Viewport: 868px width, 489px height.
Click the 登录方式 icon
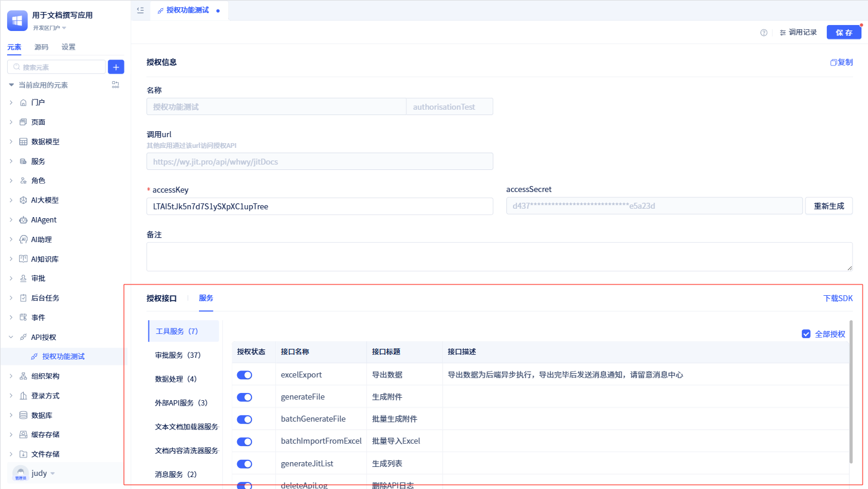(23, 395)
